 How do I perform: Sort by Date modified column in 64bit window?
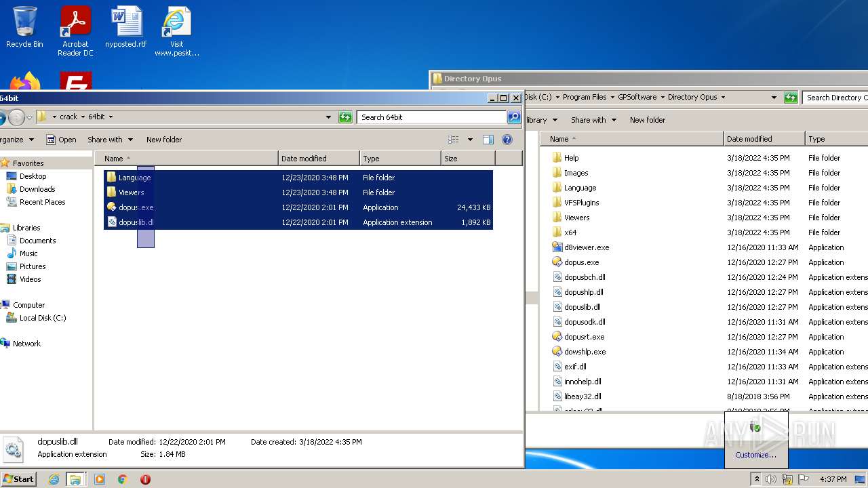pyautogui.click(x=319, y=159)
